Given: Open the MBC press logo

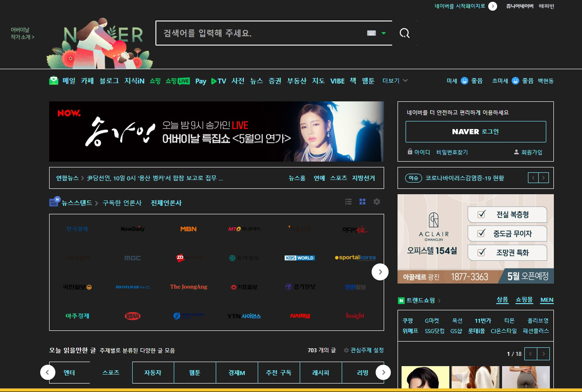Looking at the screenshot, I should tap(133, 258).
